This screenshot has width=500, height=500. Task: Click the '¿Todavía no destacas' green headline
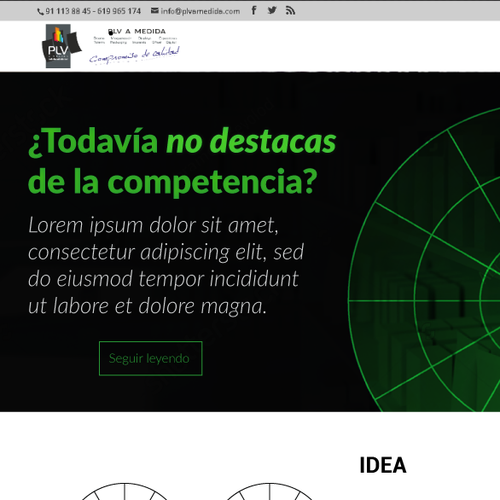[x=182, y=141]
